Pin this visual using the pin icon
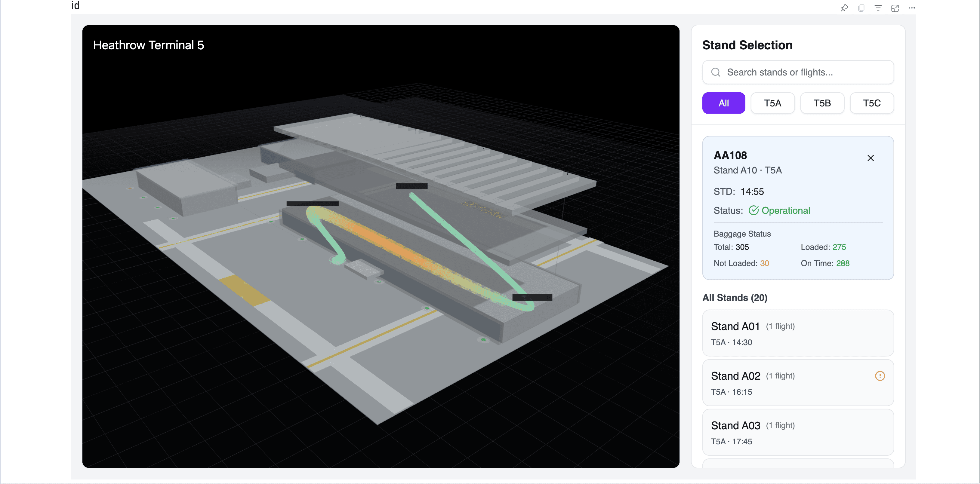The width and height of the screenshot is (980, 484). 844,8
